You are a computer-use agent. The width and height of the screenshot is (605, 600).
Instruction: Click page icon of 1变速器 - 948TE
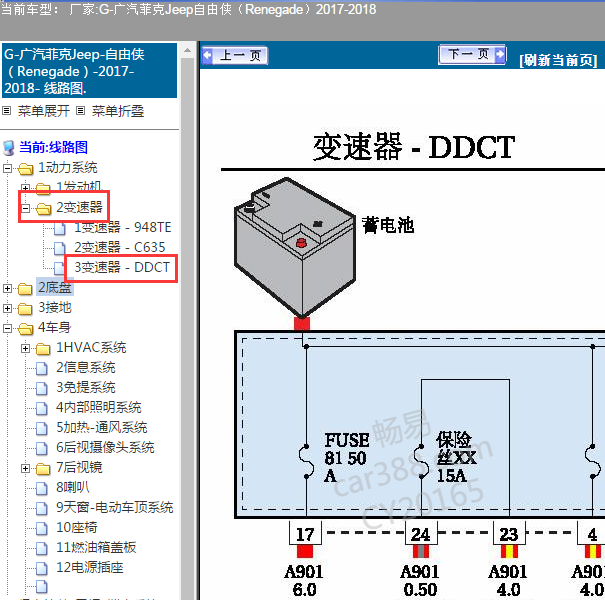click(59, 228)
